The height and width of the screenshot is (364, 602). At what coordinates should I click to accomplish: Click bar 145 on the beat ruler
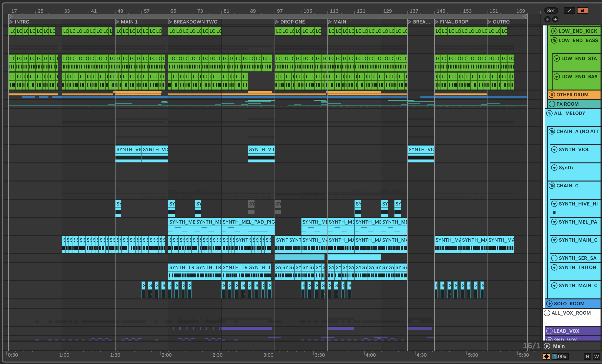[441, 11]
